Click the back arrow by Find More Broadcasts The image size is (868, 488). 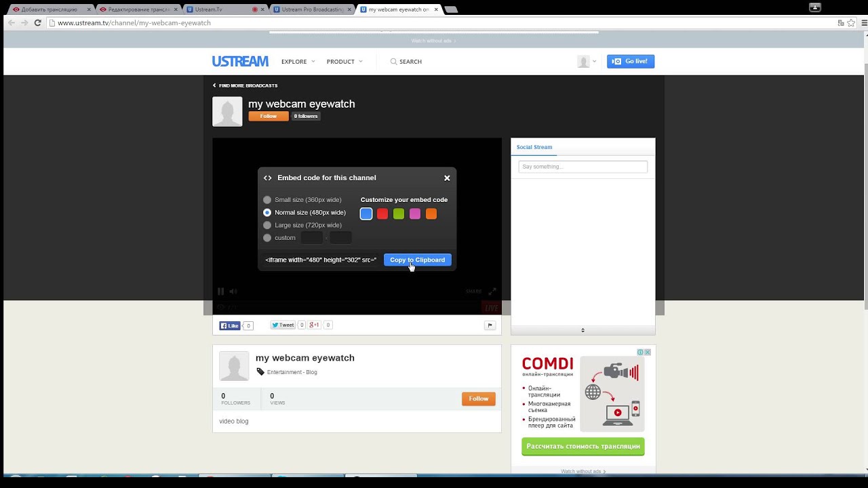click(214, 85)
